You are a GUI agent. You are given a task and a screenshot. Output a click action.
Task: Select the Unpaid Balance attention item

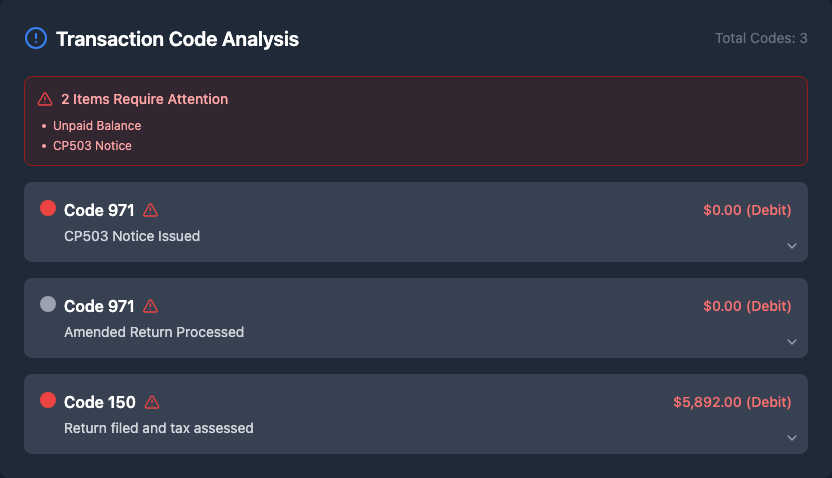(97, 126)
